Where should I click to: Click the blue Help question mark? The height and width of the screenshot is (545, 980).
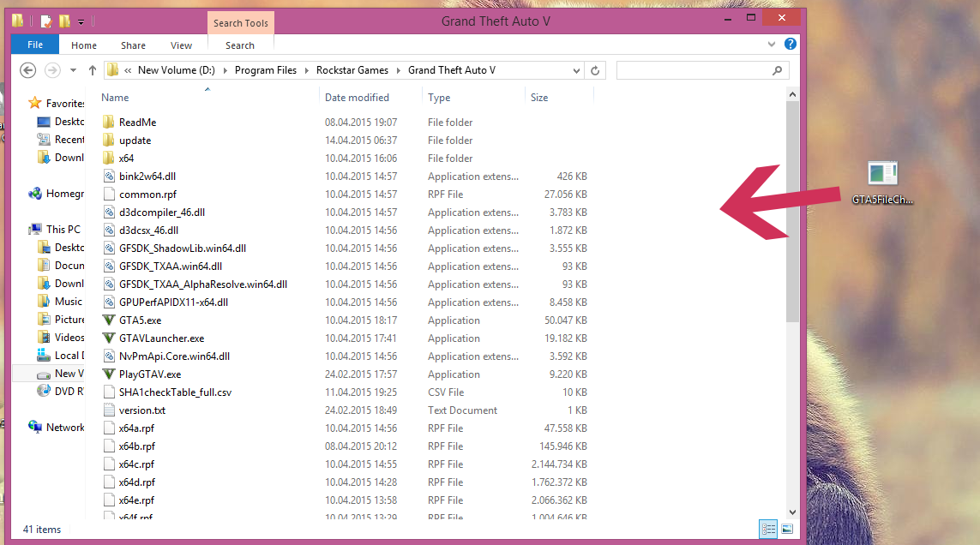(790, 44)
